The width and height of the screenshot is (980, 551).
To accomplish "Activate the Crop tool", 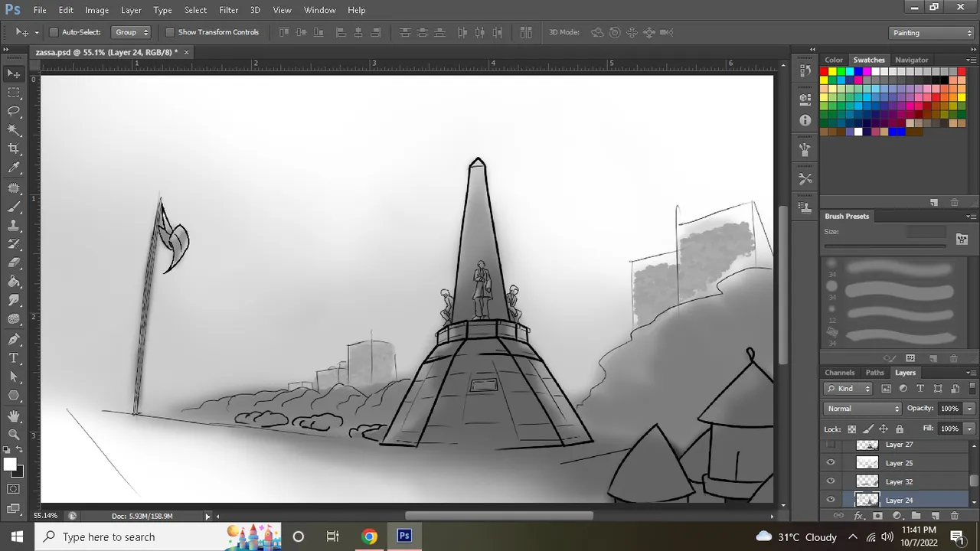I will click(x=14, y=149).
